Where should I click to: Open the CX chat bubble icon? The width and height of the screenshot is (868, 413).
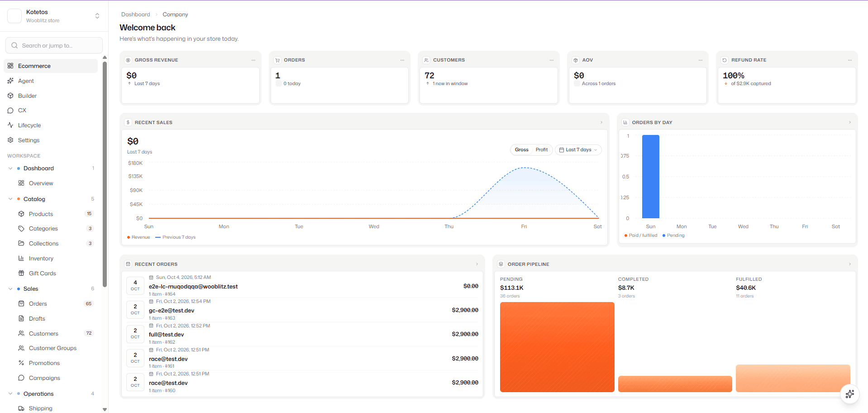click(10, 110)
